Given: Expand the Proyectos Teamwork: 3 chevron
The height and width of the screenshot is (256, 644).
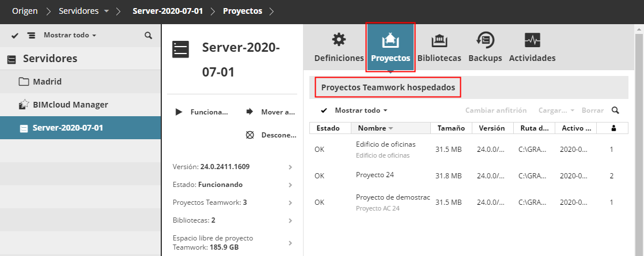Looking at the screenshot, I should tap(290, 202).
